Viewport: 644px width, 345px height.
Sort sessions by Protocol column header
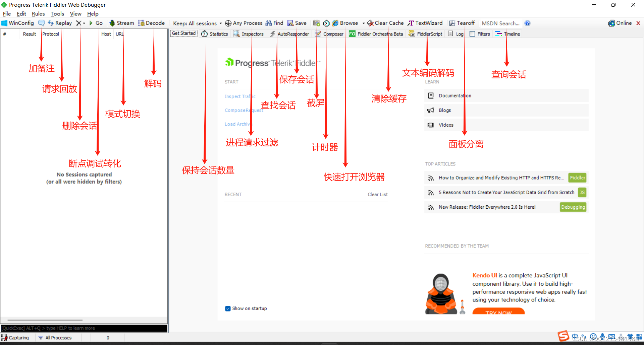point(51,34)
